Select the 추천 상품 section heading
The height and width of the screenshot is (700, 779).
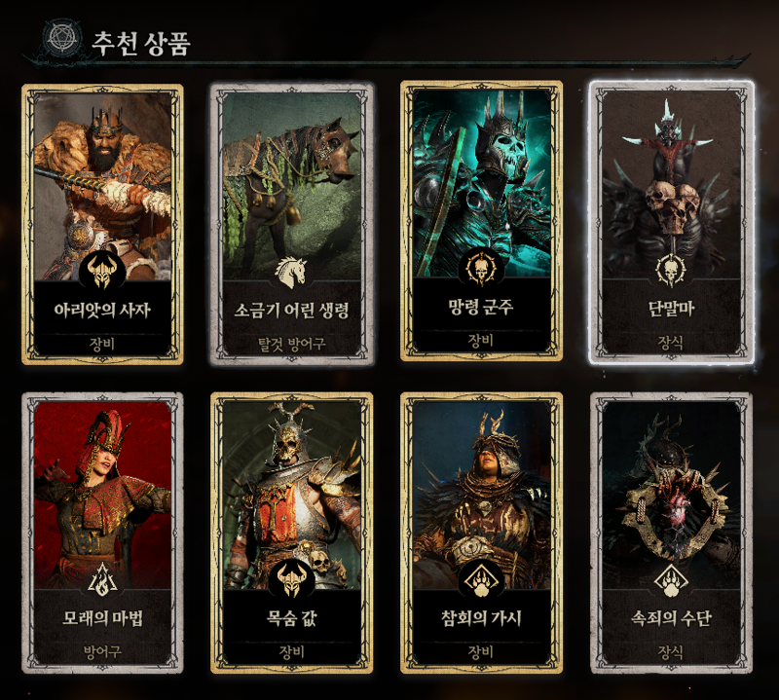[x=141, y=44]
